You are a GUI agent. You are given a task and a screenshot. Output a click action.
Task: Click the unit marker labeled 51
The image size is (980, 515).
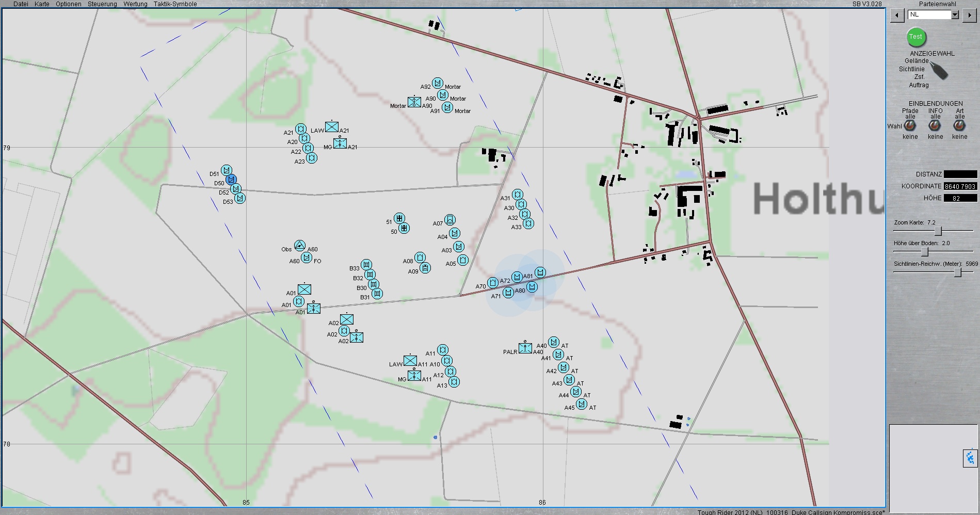click(x=399, y=218)
